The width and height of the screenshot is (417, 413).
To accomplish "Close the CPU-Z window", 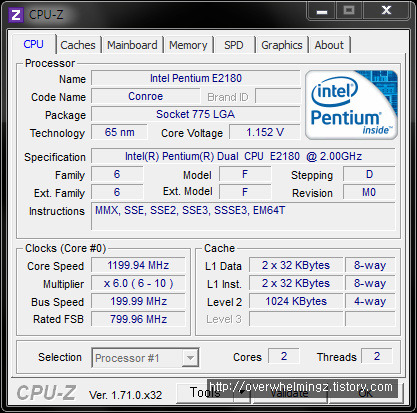I will click(386, 10).
